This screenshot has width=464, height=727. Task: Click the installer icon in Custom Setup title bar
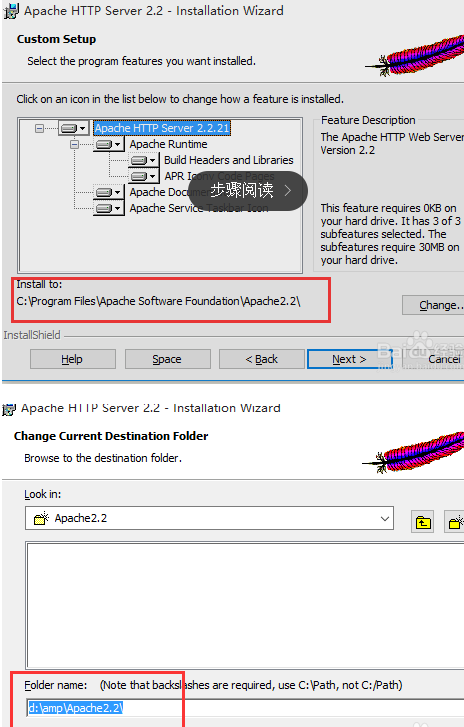(x=11, y=11)
